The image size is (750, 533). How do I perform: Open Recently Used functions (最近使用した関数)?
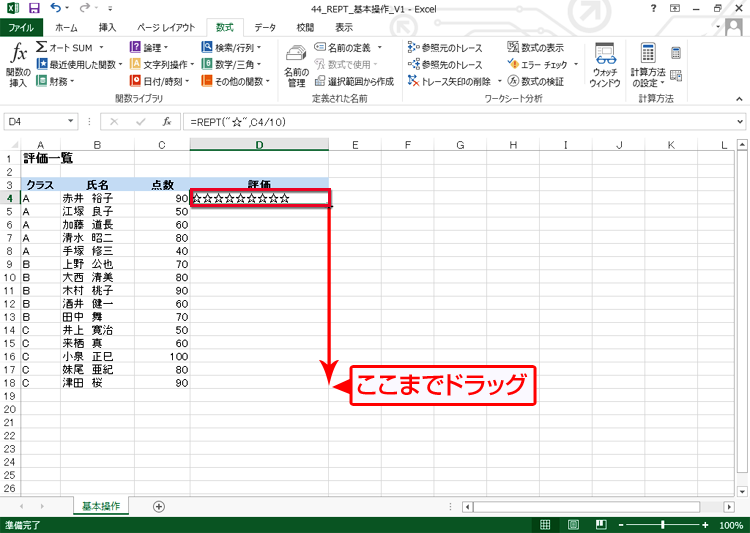(79, 64)
